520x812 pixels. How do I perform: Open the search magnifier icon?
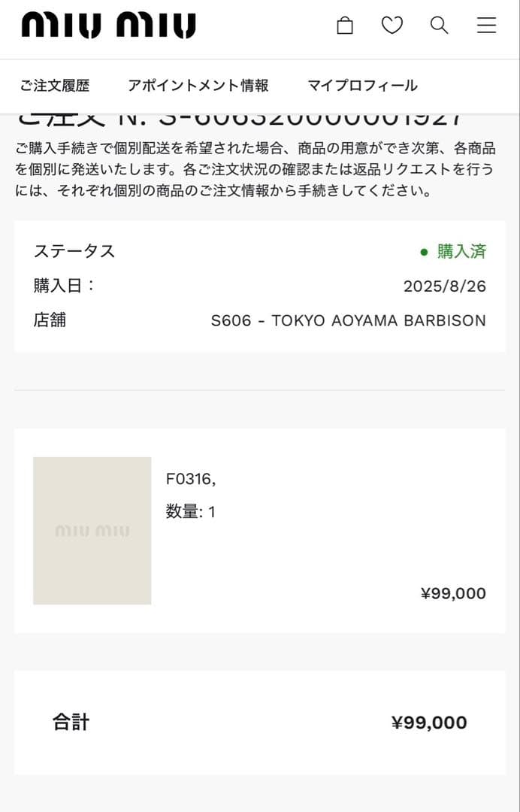[438, 25]
